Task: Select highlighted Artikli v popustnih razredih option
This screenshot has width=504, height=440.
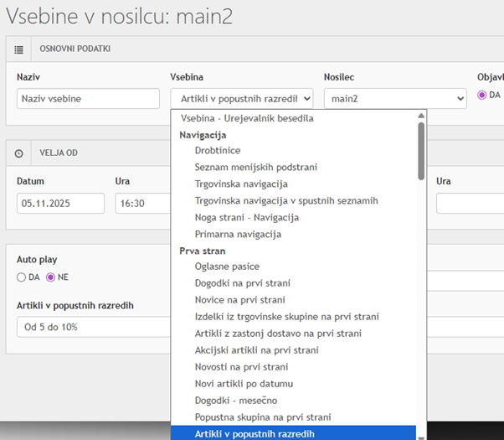Action: [254, 433]
